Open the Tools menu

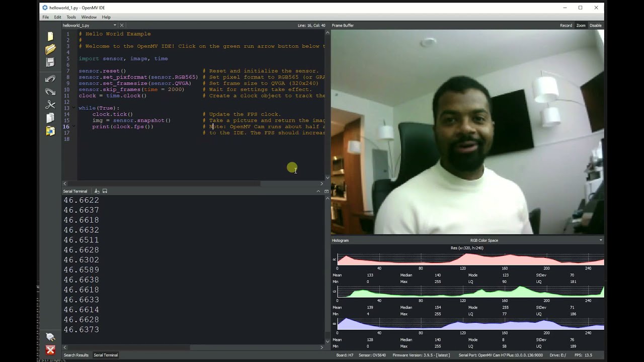tap(71, 17)
